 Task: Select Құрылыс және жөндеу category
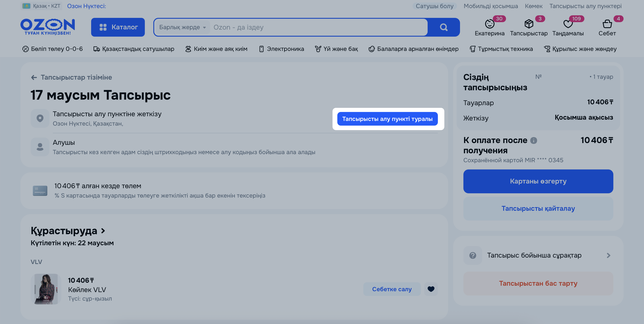click(x=580, y=49)
